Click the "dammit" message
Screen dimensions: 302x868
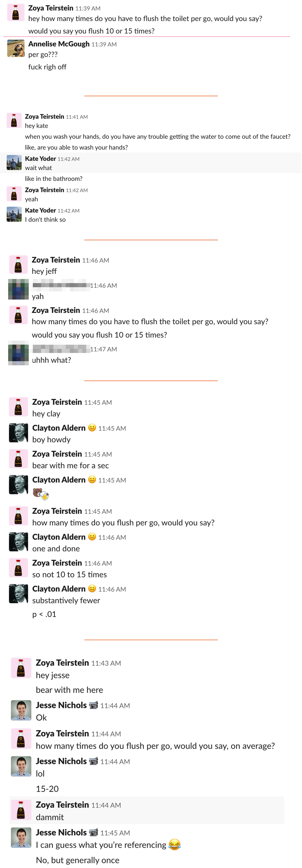pyautogui.click(x=50, y=817)
